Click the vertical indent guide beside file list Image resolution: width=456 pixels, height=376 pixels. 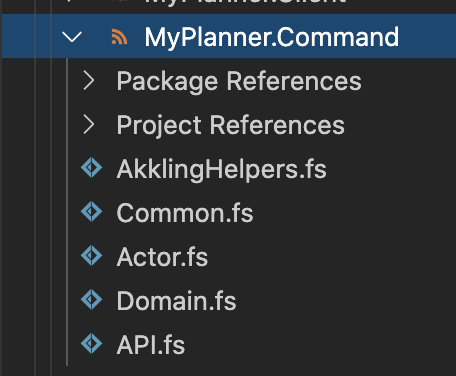coord(67,212)
